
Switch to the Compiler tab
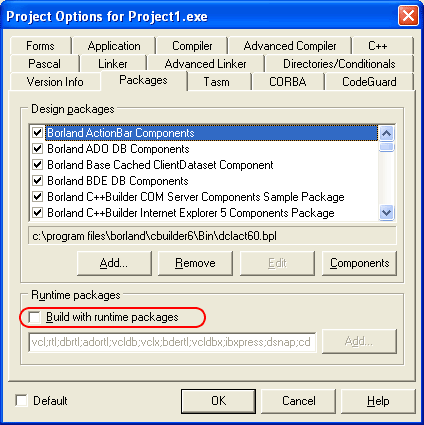(x=192, y=46)
